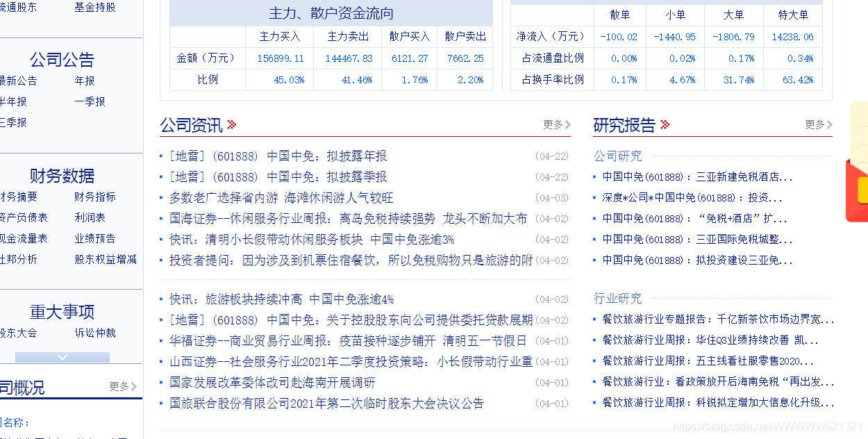868x439 pixels.
Task: Open 国海证券 休闲服务行业周报 news
Action: tap(348, 219)
